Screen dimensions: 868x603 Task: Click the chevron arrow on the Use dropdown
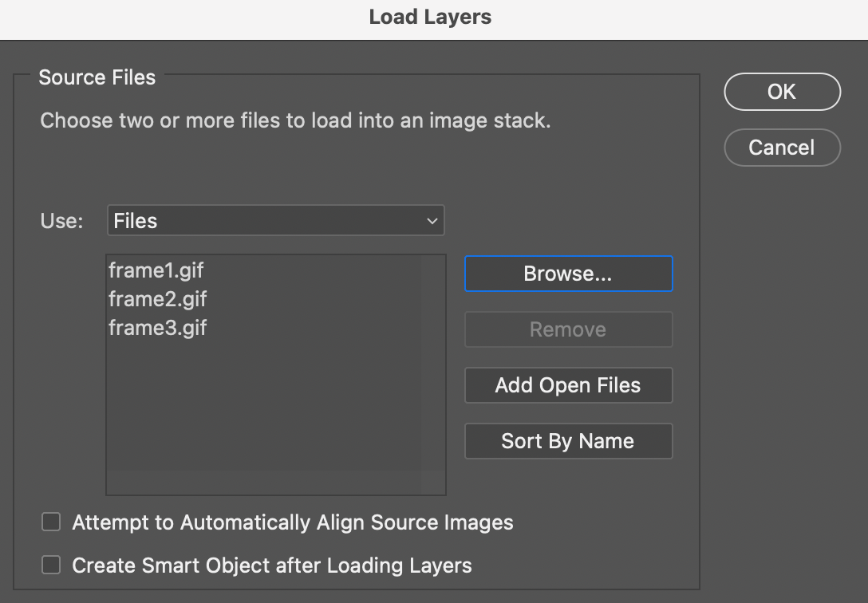(432, 221)
